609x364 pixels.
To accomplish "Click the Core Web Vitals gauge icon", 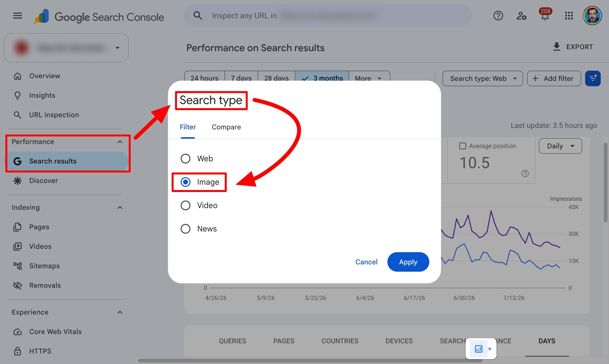I will click(x=17, y=332).
